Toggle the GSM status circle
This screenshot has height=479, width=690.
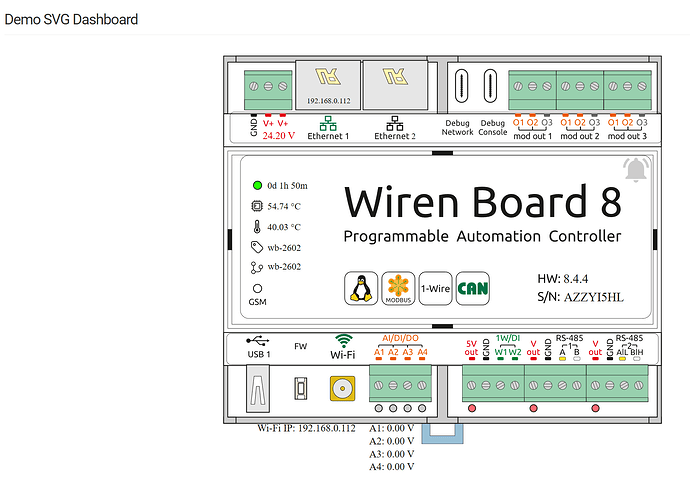point(257,289)
